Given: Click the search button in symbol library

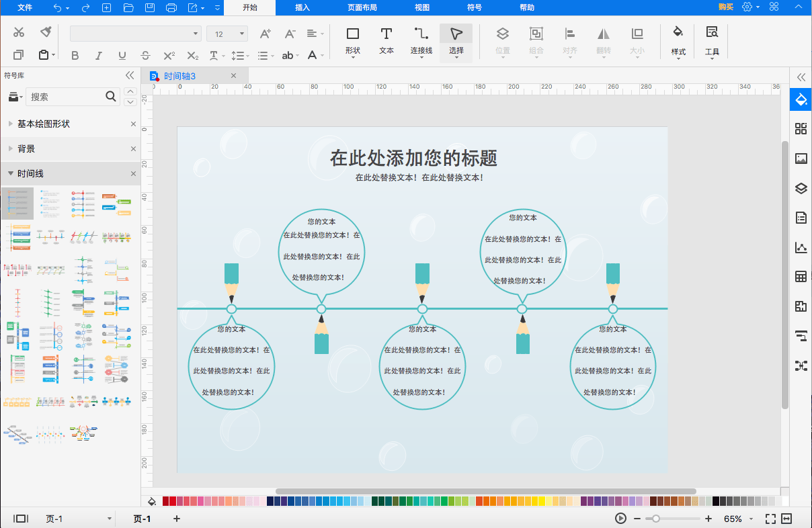Looking at the screenshot, I should tap(111, 97).
